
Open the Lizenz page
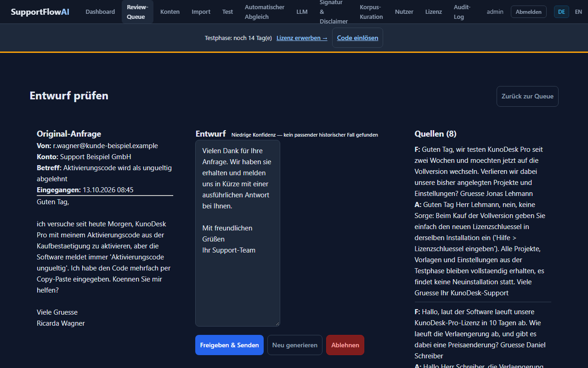[x=434, y=12]
